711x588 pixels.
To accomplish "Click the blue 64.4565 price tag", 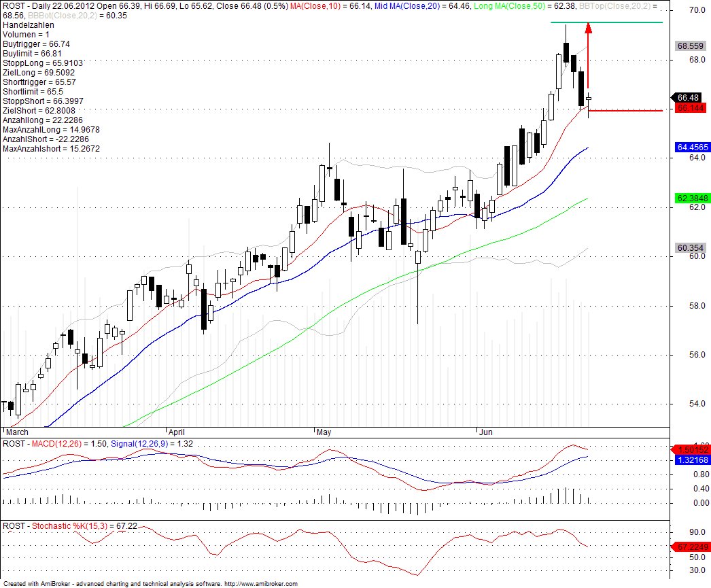I will [693, 147].
